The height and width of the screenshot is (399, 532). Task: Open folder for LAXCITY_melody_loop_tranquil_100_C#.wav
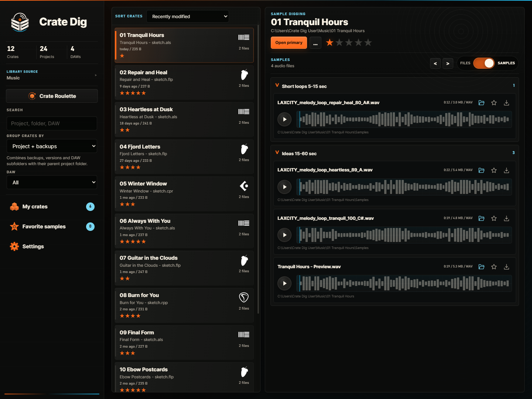pyautogui.click(x=481, y=218)
